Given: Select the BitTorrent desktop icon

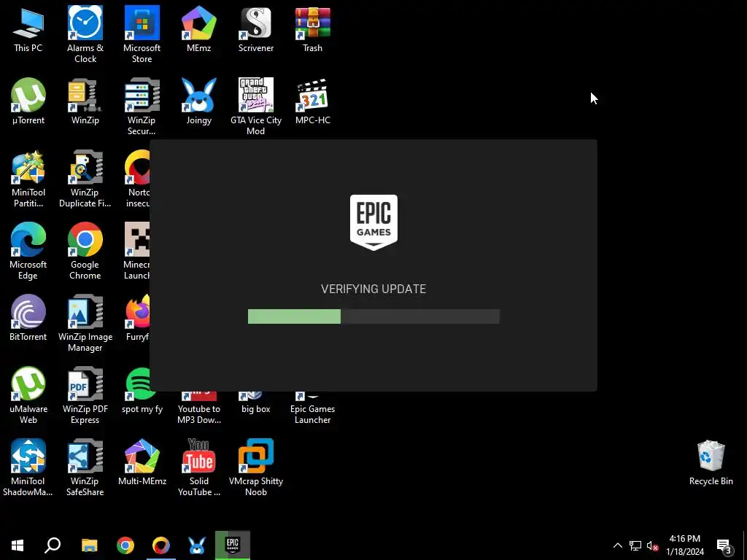Looking at the screenshot, I should click(x=28, y=318).
